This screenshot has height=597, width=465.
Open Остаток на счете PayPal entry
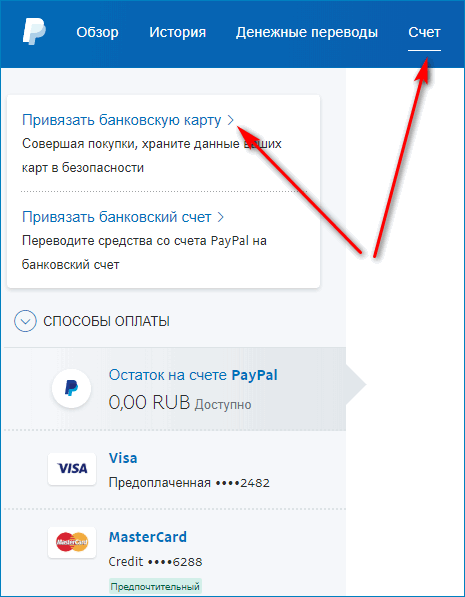coord(175,389)
